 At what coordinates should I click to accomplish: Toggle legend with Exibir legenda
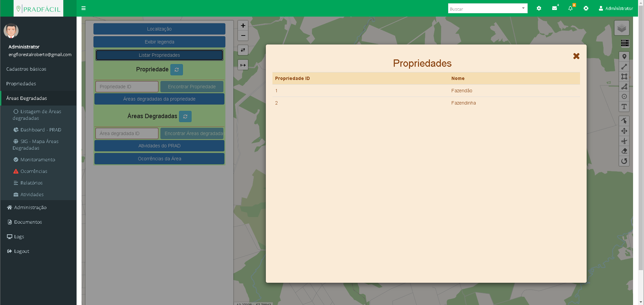[x=159, y=42]
